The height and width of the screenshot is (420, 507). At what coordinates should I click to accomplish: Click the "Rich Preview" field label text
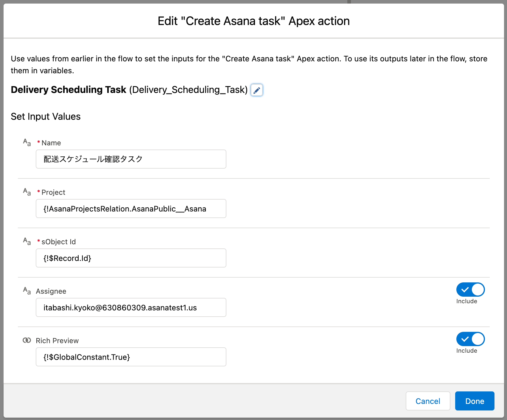(57, 341)
